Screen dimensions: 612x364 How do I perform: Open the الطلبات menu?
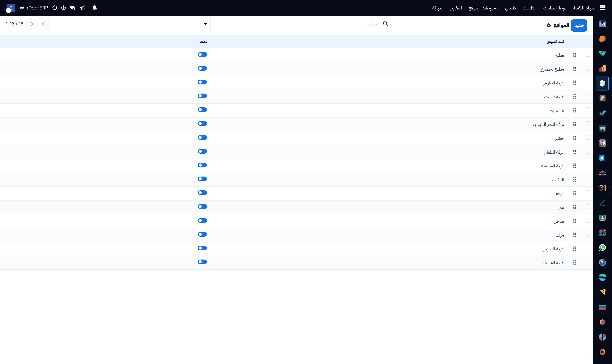pyautogui.click(x=529, y=8)
